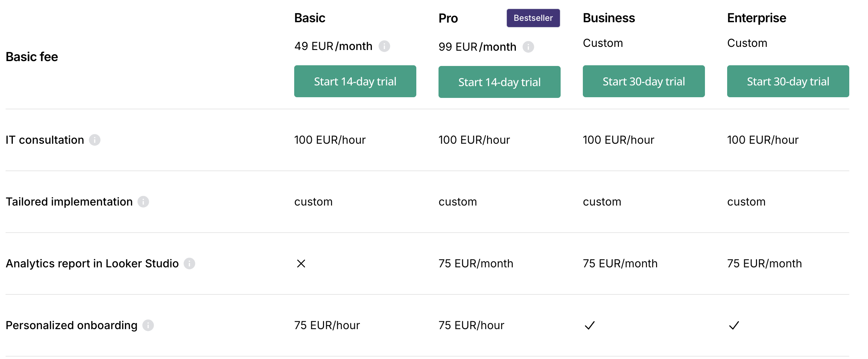The image size is (868, 359).
Task: Click the IT consultation info icon
Action: coord(95,140)
